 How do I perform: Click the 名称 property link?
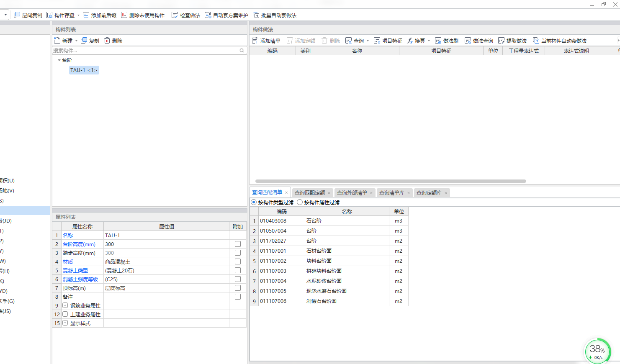[68, 236]
